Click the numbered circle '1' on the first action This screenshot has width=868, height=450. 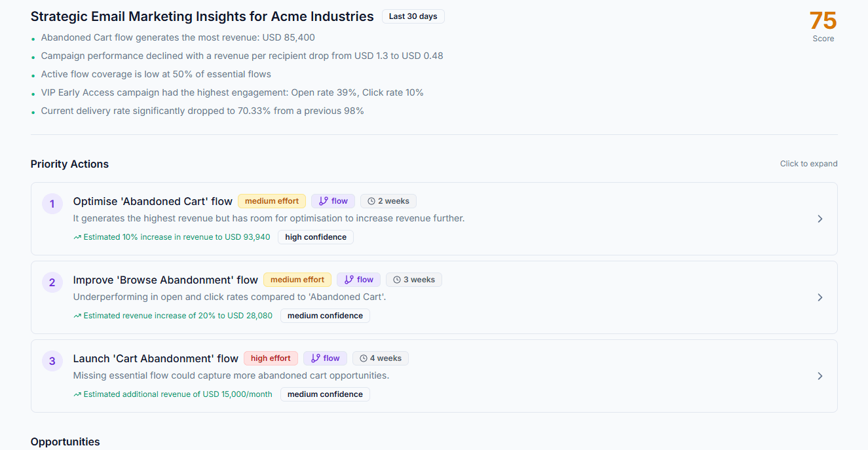coord(52,204)
